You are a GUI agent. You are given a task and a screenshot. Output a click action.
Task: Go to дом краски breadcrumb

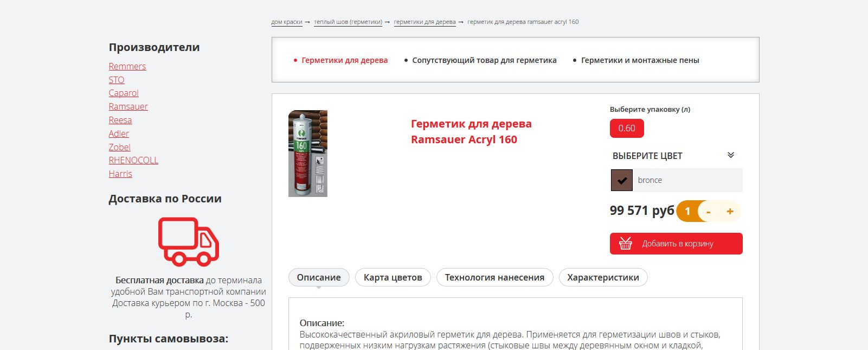pos(287,22)
